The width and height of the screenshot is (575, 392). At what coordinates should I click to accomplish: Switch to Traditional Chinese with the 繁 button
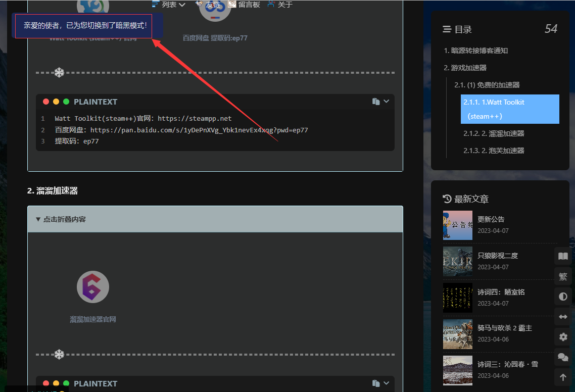(x=563, y=276)
